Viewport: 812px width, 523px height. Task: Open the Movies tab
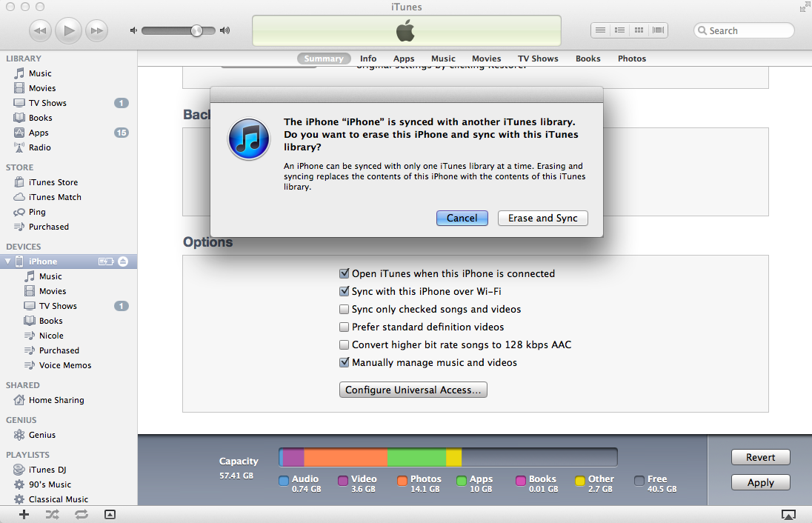click(486, 59)
